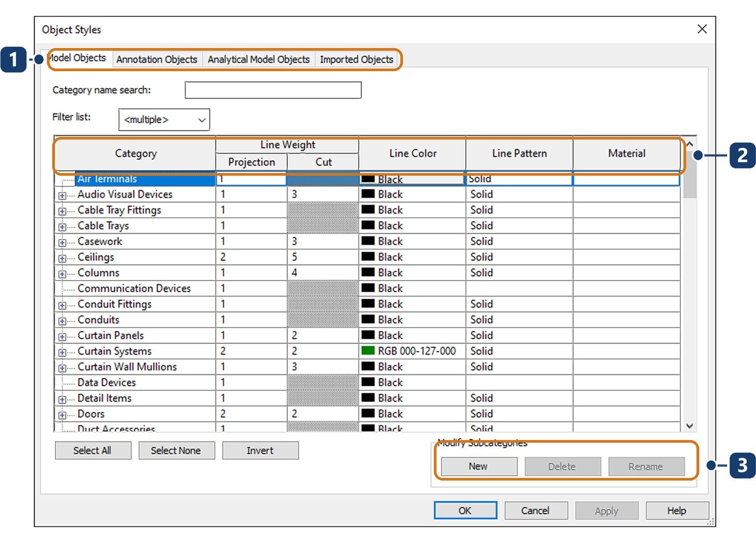Create a new subcategory with New
This screenshot has height=543, width=756.
479,466
